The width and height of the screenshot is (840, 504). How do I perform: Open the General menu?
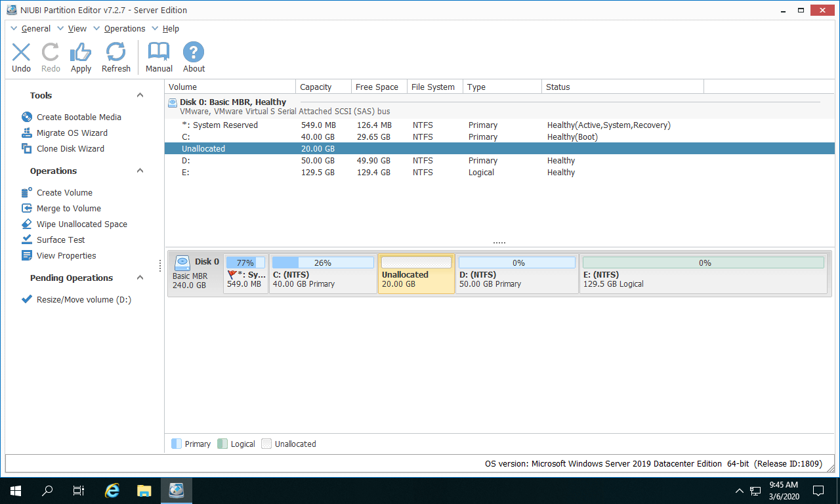[x=35, y=29]
